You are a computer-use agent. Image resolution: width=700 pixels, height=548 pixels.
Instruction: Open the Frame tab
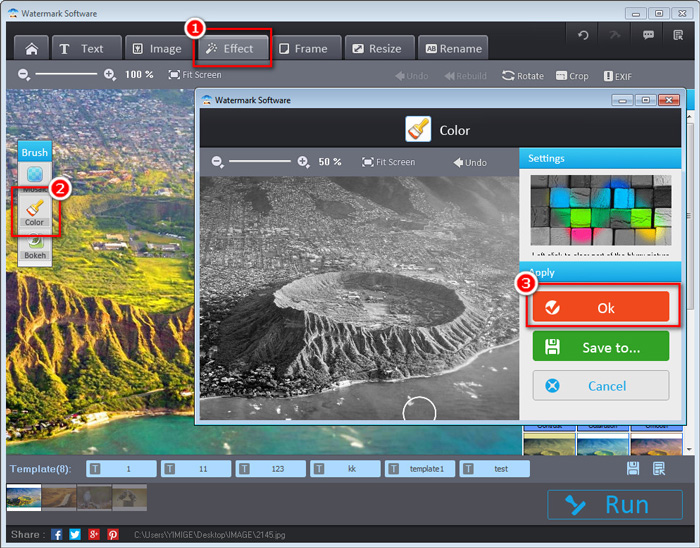308,48
